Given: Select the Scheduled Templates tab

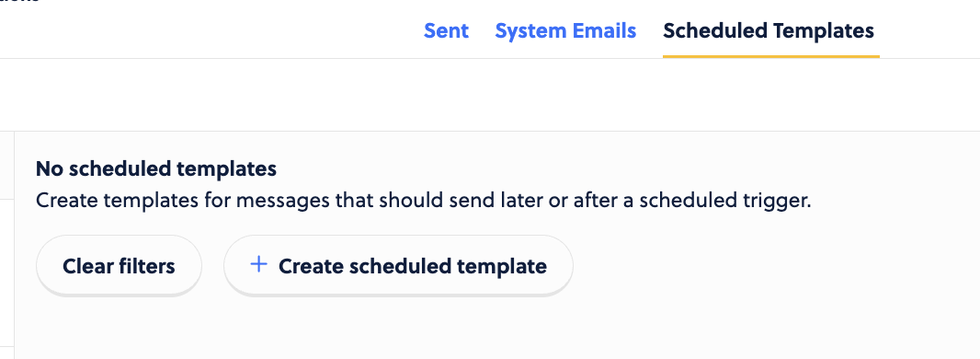Looking at the screenshot, I should pos(769,30).
